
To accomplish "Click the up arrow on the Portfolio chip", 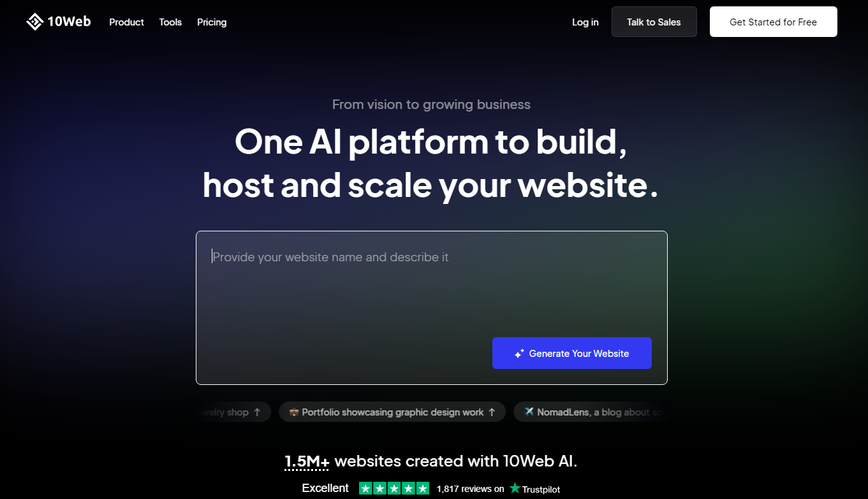I will click(x=492, y=412).
